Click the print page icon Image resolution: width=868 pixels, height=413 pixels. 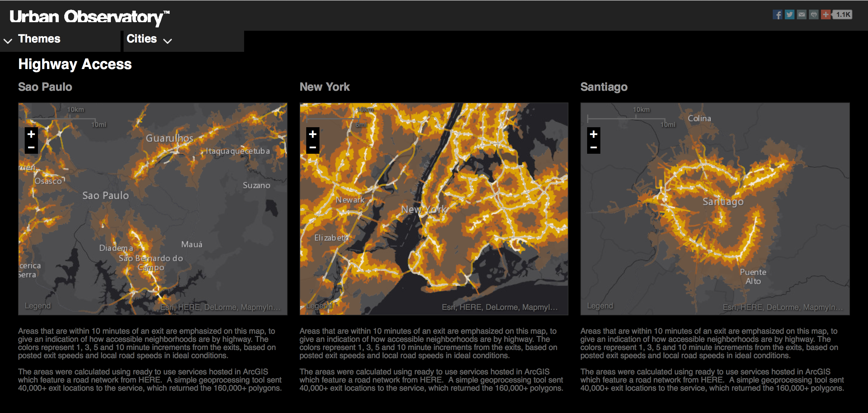tap(814, 14)
